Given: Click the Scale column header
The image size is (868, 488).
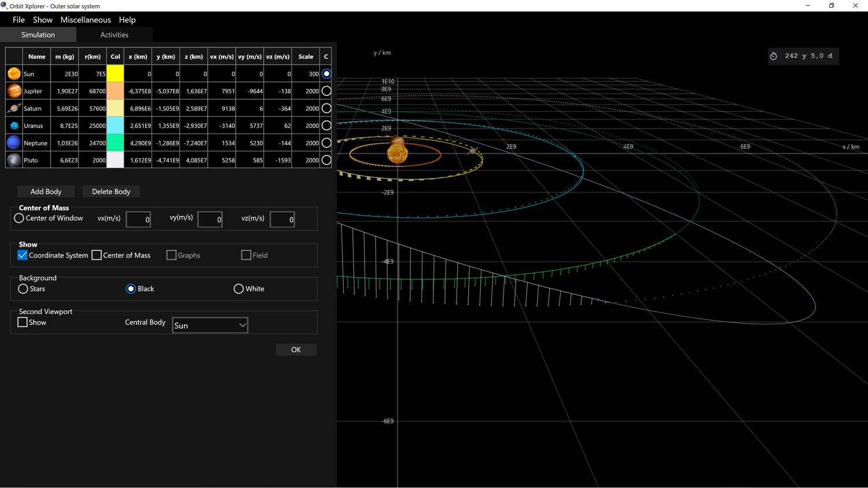Looking at the screenshot, I should coord(306,57).
